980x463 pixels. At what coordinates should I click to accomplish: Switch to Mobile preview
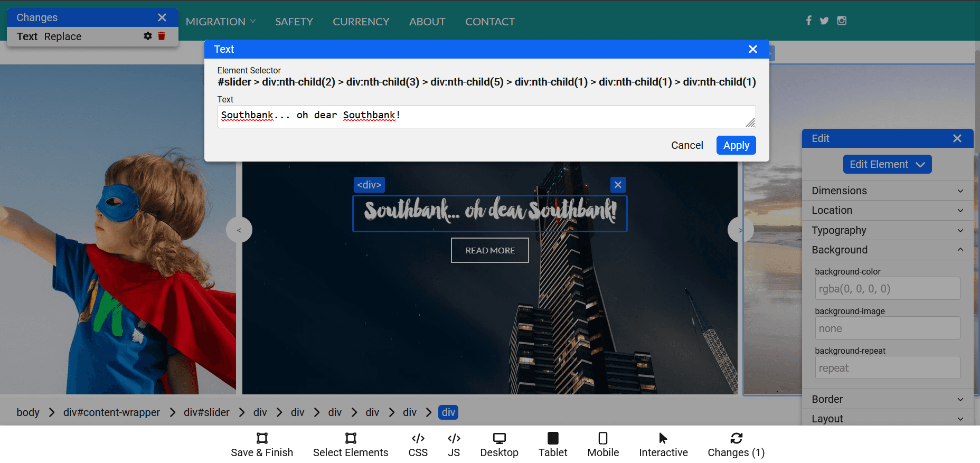pos(603,445)
